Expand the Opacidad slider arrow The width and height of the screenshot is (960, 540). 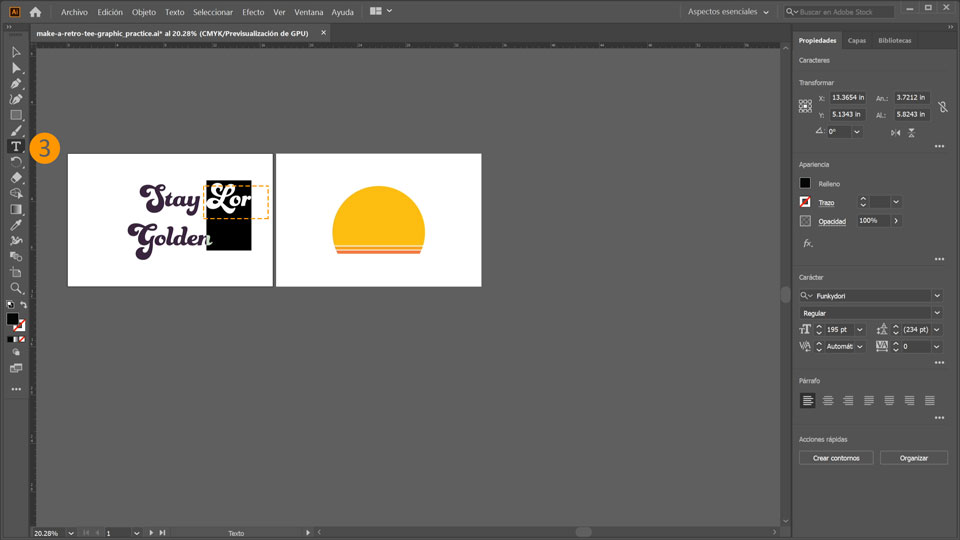click(896, 221)
